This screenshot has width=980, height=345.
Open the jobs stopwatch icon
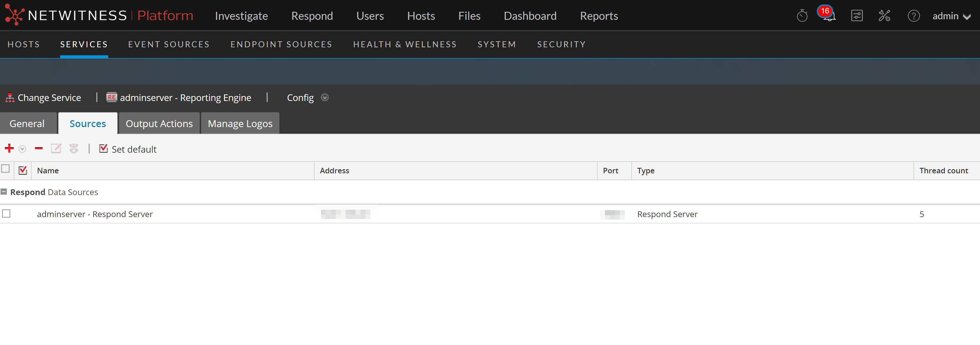[x=802, y=16]
